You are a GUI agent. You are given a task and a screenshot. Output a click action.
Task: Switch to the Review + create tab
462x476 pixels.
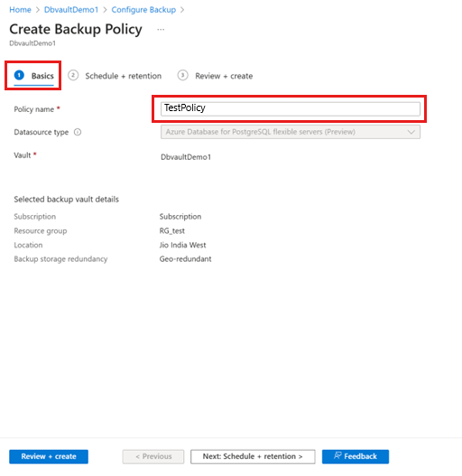coord(224,76)
